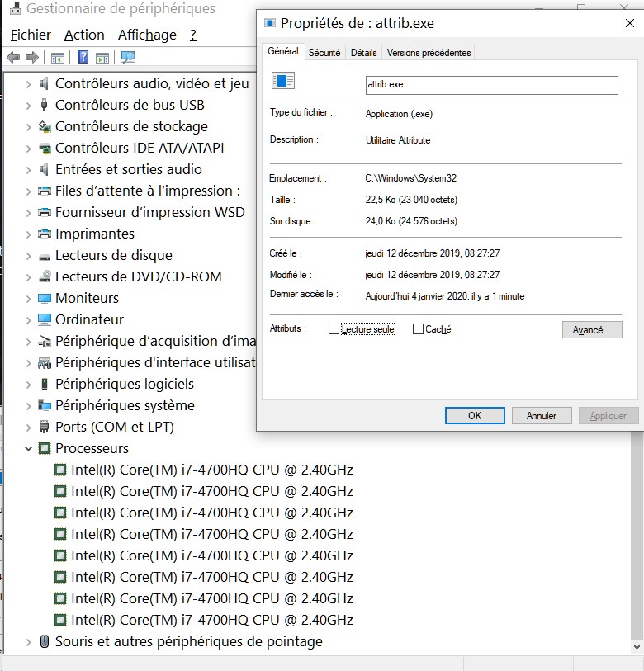Select the Processeurs category icon
Screen dimensions: 644x671
click(45, 448)
